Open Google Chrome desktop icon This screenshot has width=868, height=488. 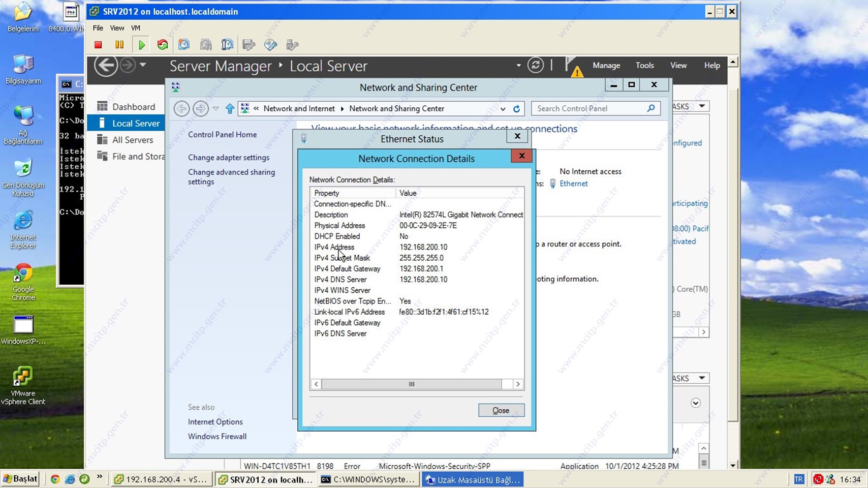(x=23, y=282)
